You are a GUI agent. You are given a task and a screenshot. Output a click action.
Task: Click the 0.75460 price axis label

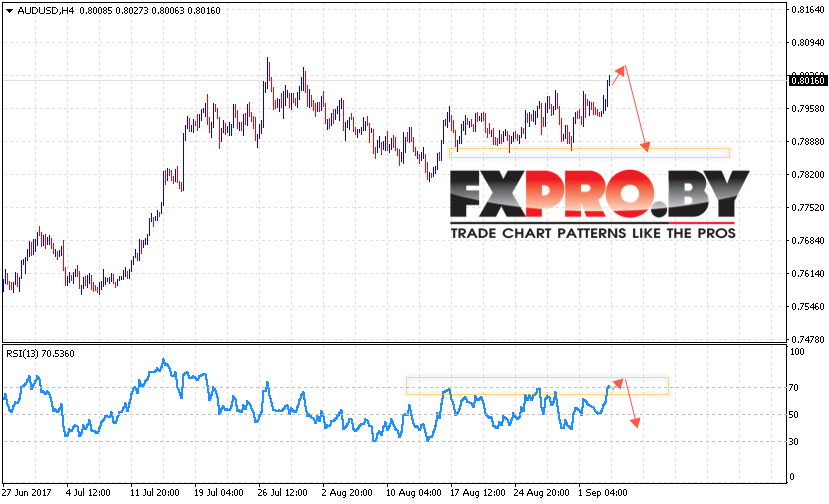(808, 307)
